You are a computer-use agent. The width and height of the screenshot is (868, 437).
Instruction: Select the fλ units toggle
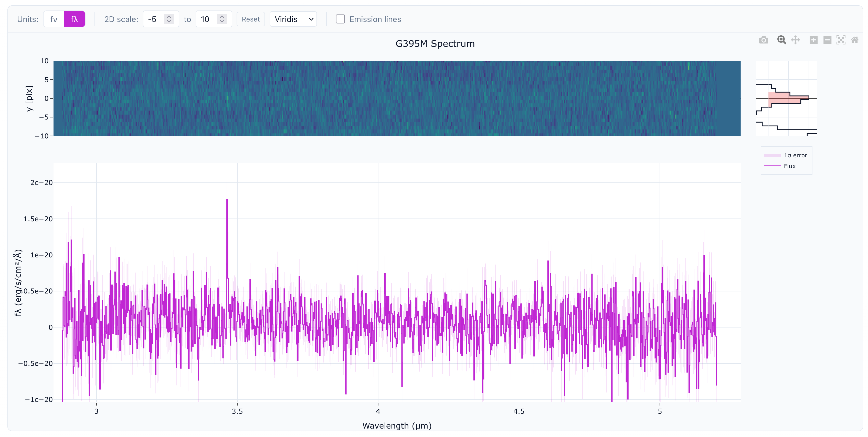pos(75,19)
